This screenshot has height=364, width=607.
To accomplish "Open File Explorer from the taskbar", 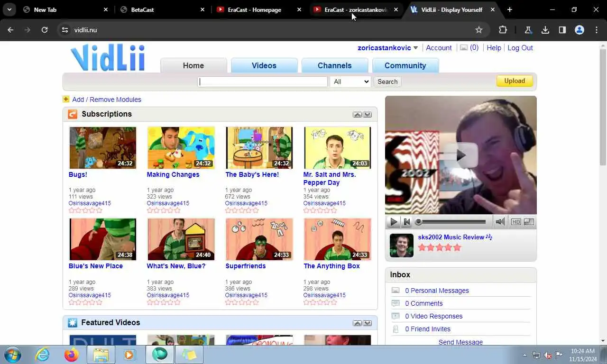I will coord(101,355).
